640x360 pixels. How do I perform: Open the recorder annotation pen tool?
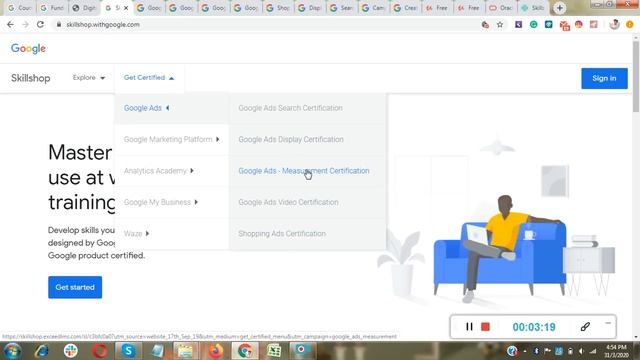(x=585, y=326)
